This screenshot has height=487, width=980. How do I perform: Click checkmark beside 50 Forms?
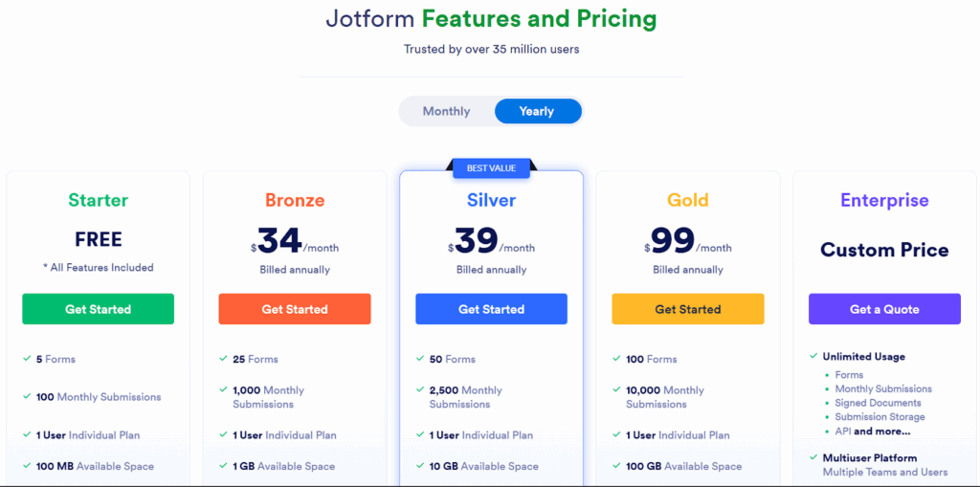pyautogui.click(x=420, y=359)
